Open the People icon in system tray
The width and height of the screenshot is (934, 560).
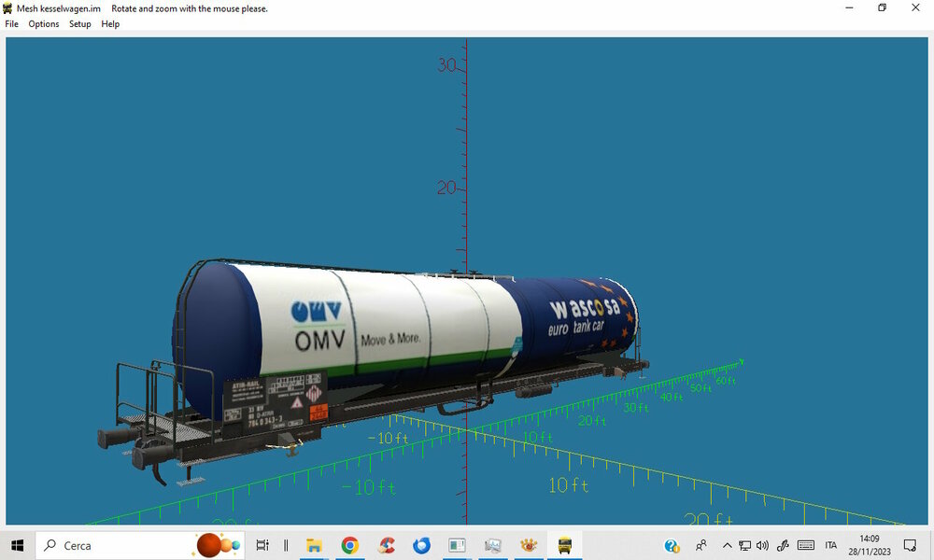click(701, 545)
